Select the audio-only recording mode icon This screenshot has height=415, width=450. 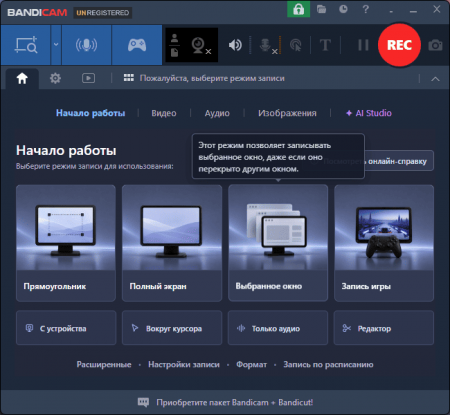click(86, 45)
